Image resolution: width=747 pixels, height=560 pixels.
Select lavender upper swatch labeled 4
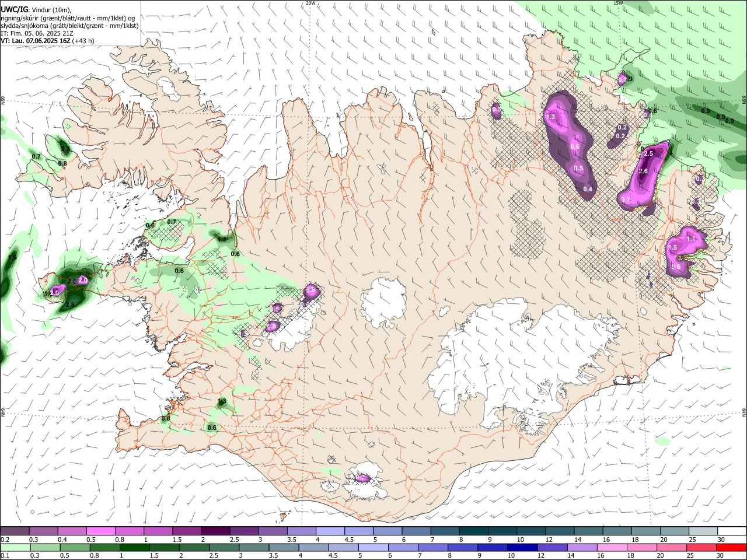point(330,531)
